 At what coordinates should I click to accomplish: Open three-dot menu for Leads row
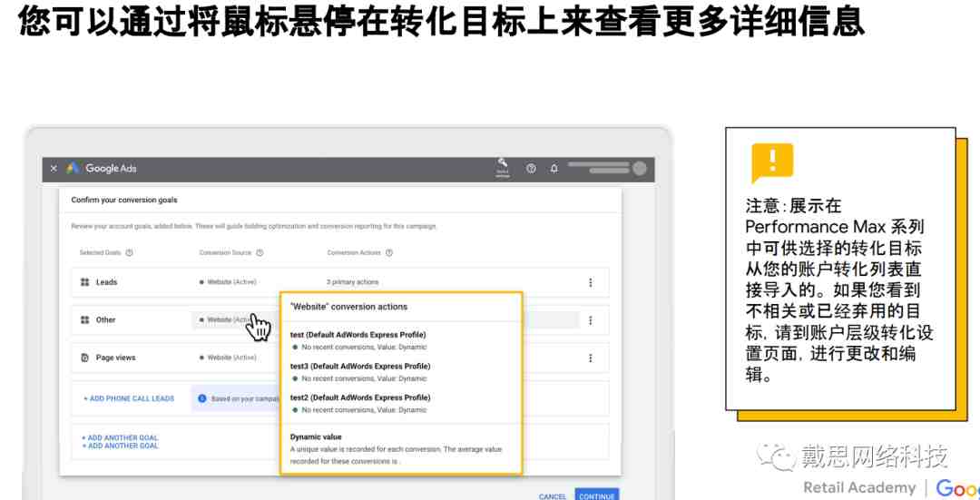591,282
